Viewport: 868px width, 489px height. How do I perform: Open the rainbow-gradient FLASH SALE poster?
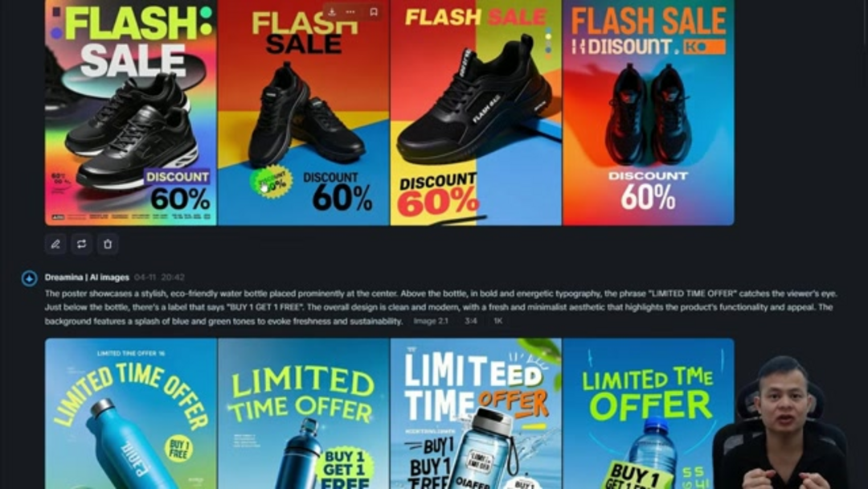(131, 113)
